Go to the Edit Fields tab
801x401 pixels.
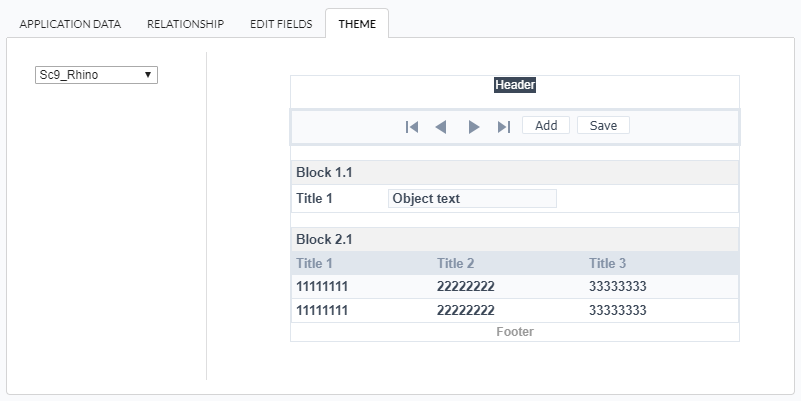281,24
